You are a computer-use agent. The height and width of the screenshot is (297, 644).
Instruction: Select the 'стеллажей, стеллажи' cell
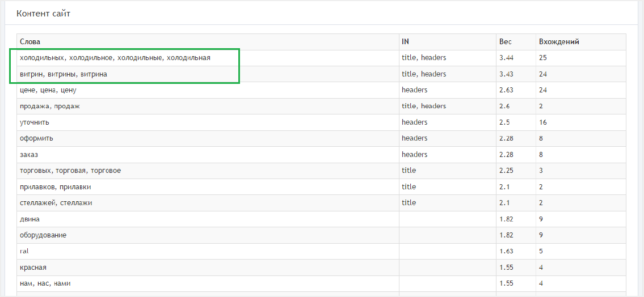point(208,203)
